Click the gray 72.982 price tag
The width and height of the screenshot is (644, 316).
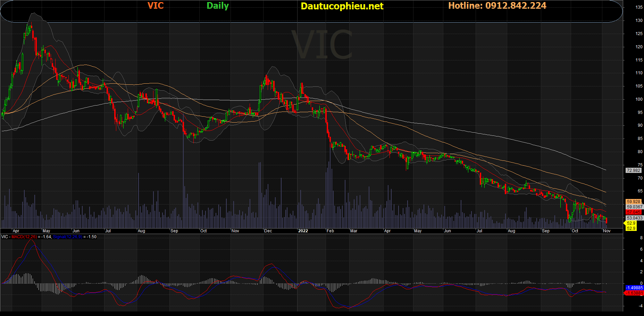coord(633,171)
